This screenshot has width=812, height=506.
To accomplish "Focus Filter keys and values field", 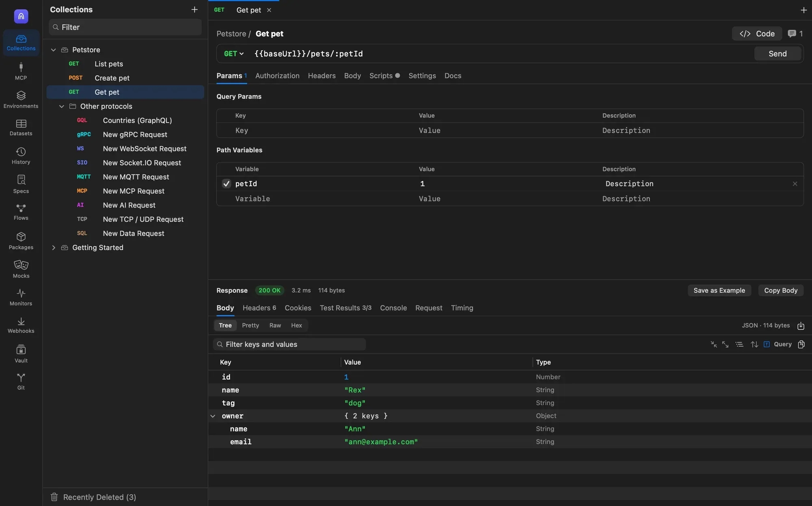I will click(x=289, y=344).
